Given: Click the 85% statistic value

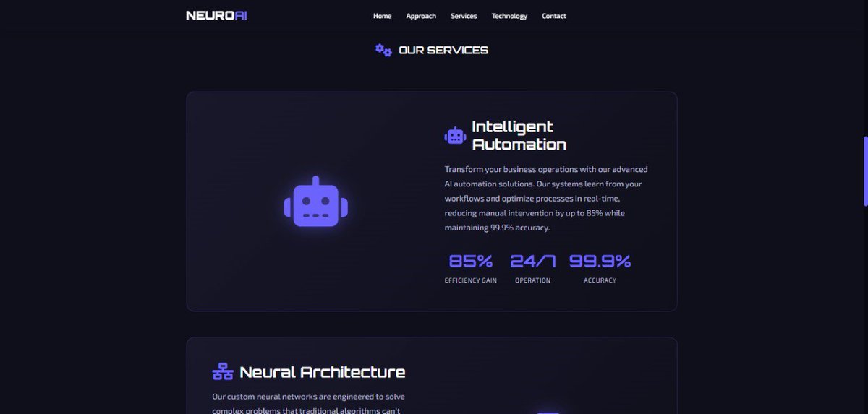Looking at the screenshot, I should point(471,261).
